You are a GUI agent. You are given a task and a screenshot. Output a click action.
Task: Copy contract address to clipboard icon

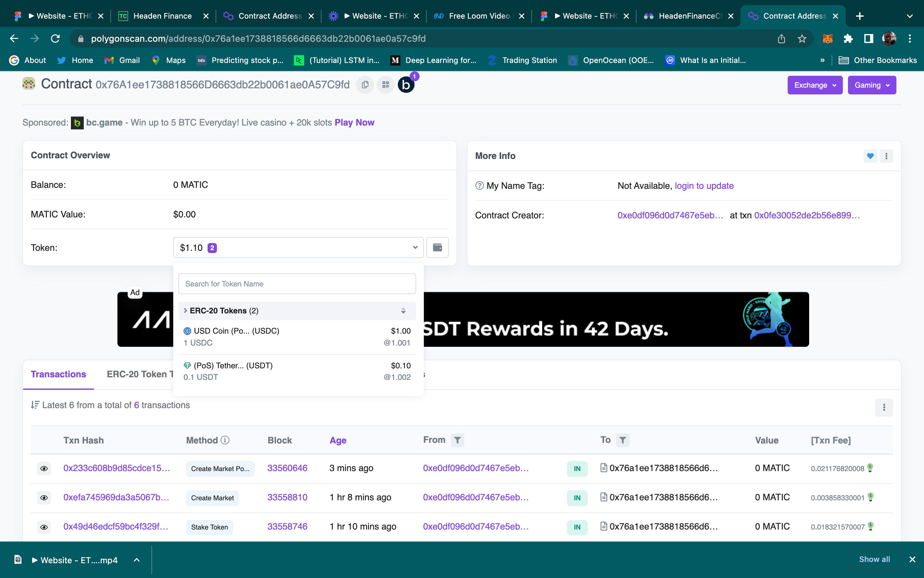pos(365,84)
